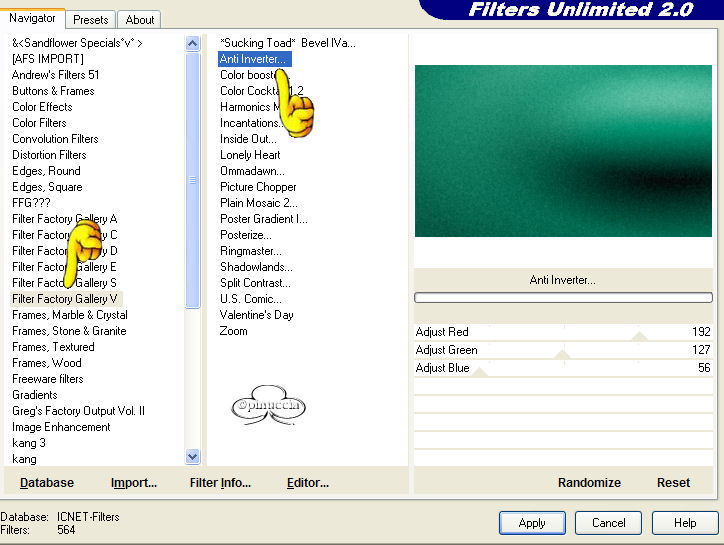Select Frames, Textured category
724x545 pixels.
tap(53, 347)
